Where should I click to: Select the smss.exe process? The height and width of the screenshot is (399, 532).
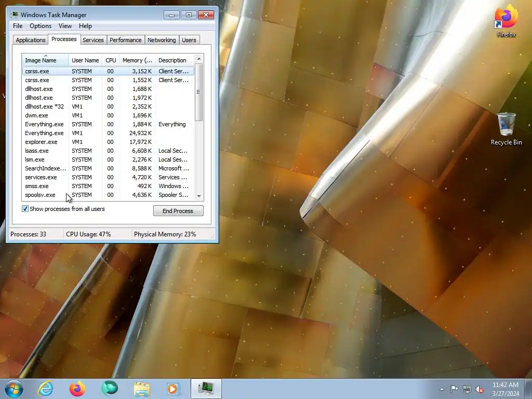108,186
